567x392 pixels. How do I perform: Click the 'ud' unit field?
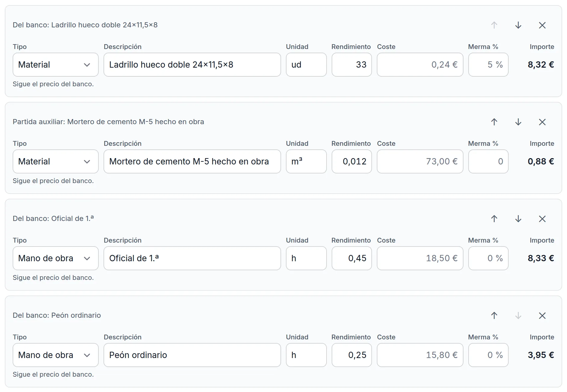point(306,65)
